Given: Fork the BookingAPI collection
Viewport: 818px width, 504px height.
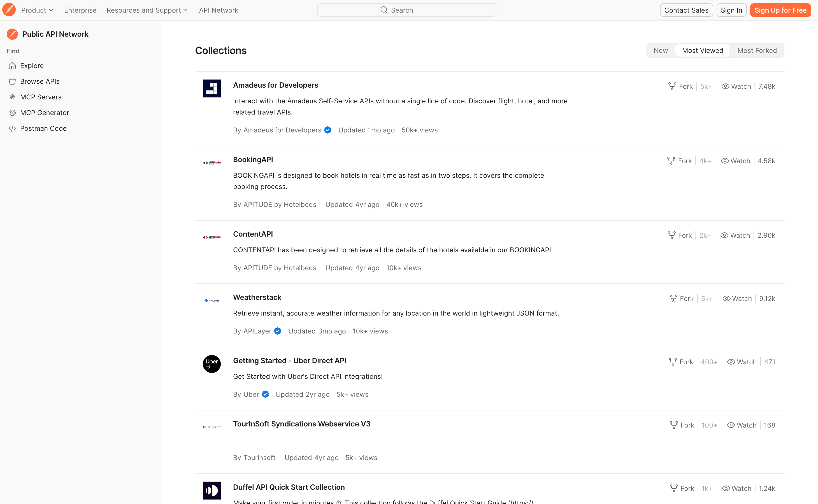Looking at the screenshot, I should pyautogui.click(x=679, y=161).
